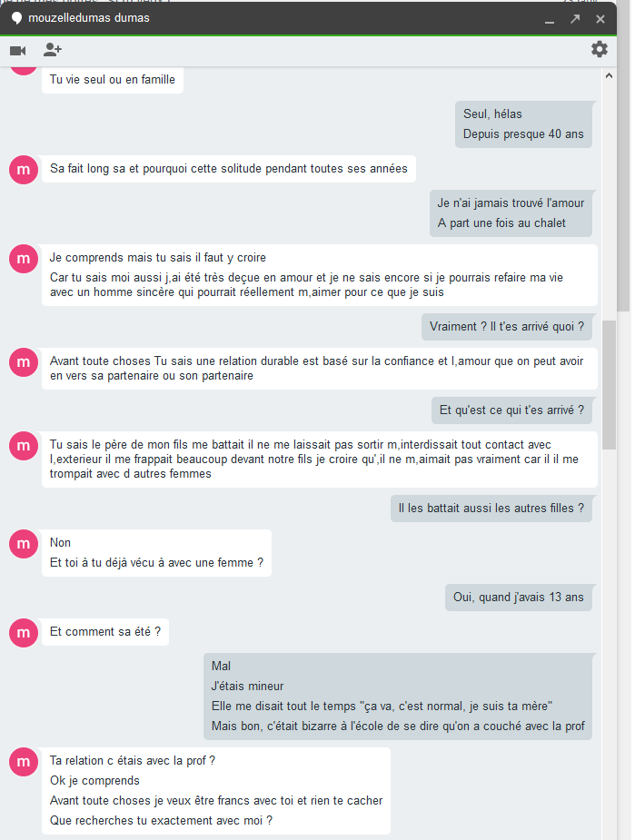
Task: Click the avatar next to "Avant toute choses Tu sais"
Action: coord(24,362)
